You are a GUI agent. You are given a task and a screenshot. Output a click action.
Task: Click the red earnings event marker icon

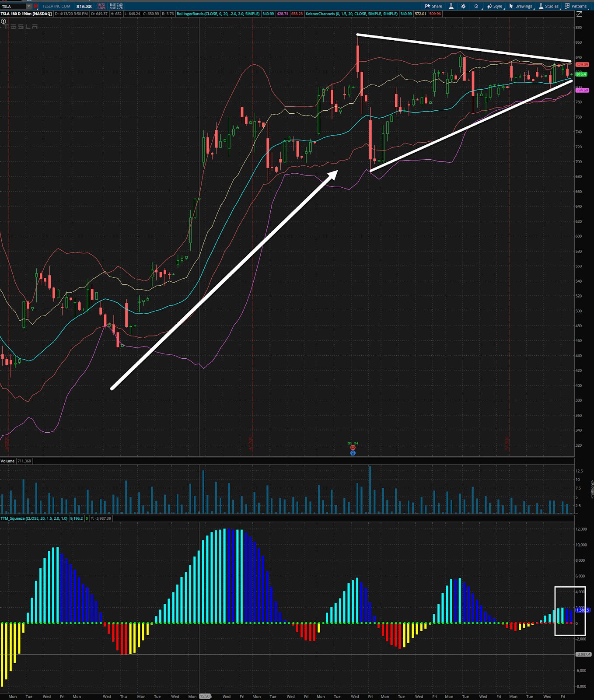[353, 448]
